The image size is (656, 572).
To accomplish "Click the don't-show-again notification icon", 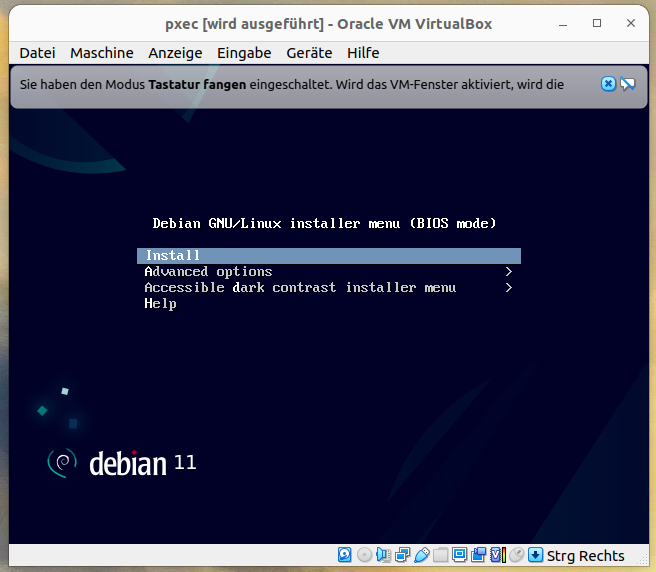I will tap(628, 84).
